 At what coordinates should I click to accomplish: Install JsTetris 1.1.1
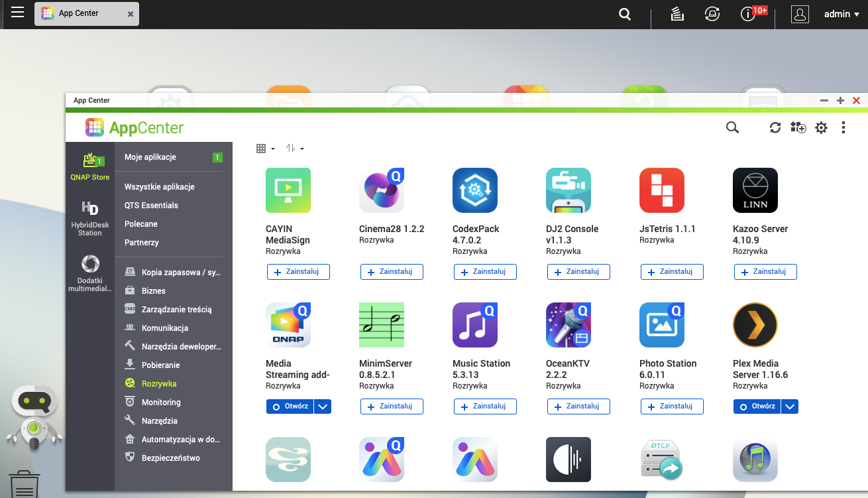(672, 272)
